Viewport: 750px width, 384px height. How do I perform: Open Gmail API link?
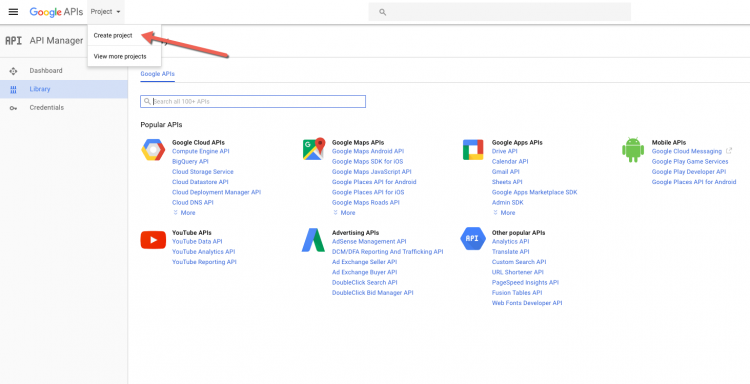[506, 172]
